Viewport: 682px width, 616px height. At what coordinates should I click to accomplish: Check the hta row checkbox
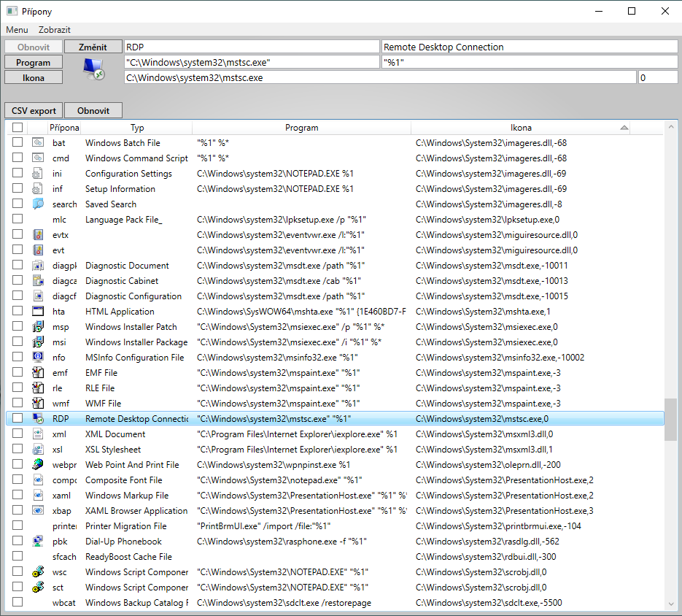(18, 311)
